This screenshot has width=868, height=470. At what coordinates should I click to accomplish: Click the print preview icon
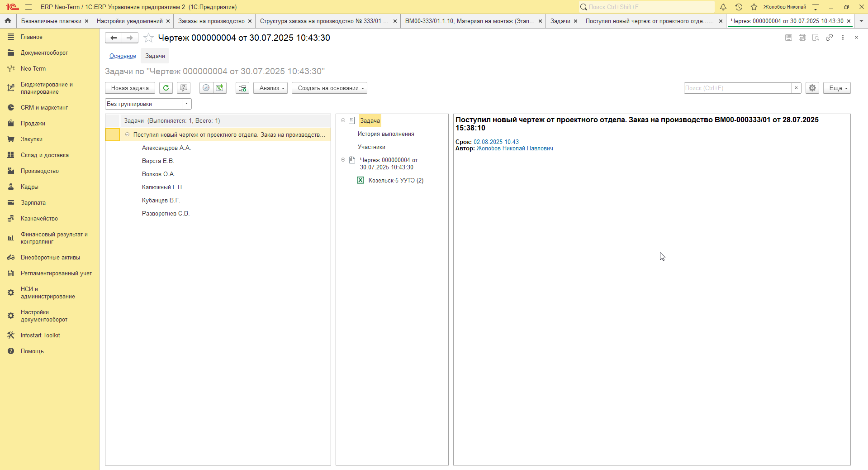(816, 38)
